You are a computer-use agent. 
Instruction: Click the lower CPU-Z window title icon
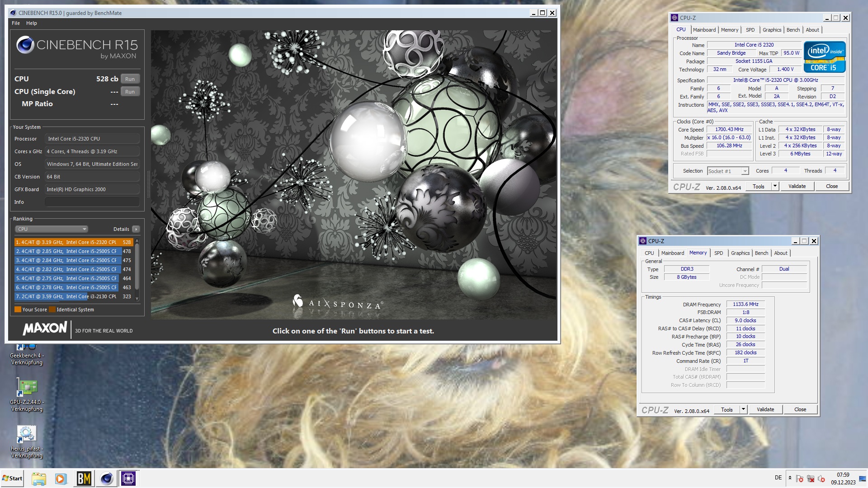point(643,241)
